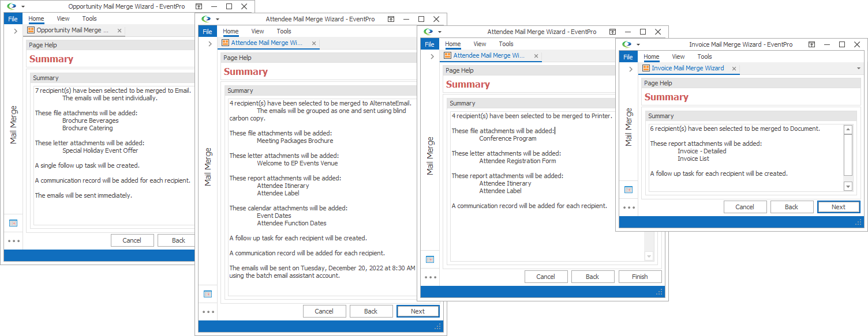
Task: Click sidebar ellipsis in Invoice wizard
Action: pos(629,207)
